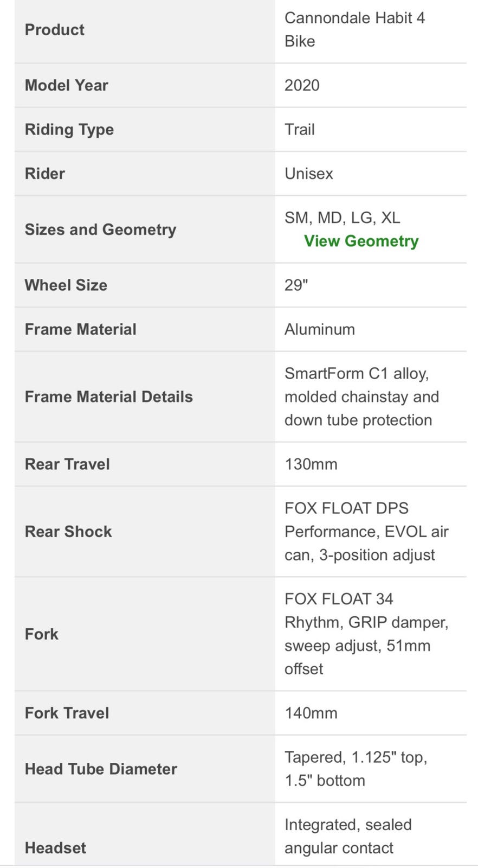Click the Head Tube Diameter label
Image resolution: width=478 pixels, height=868 pixels.
click(x=101, y=769)
